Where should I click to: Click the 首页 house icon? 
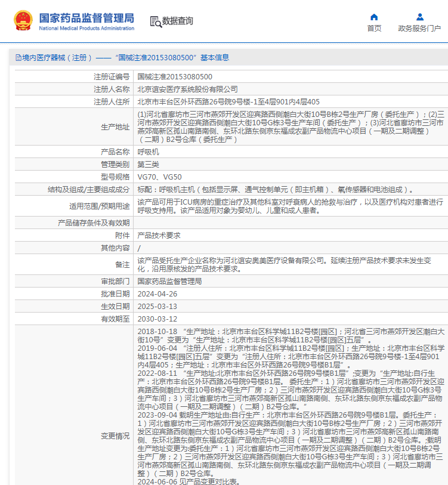click(x=374, y=17)
